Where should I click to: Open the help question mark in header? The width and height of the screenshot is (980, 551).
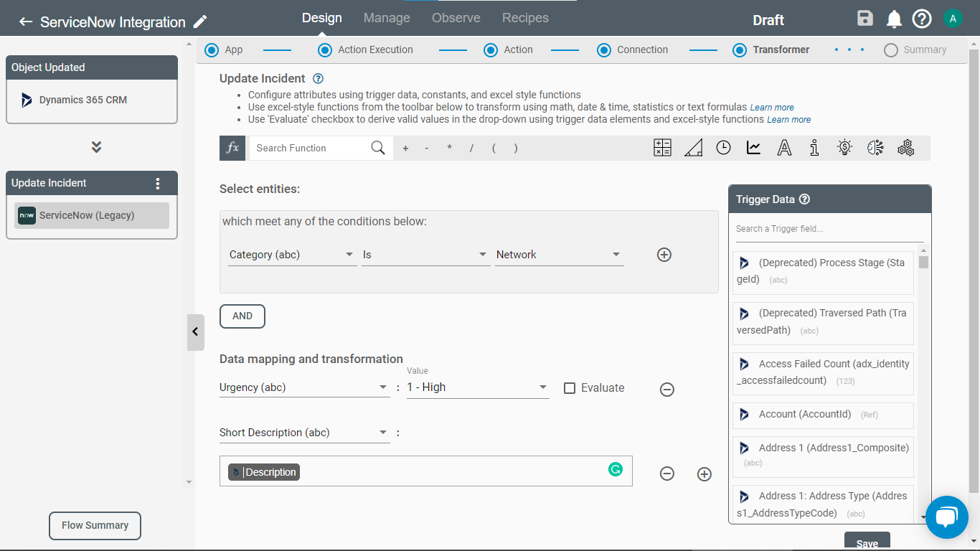[x=922, y=19]
